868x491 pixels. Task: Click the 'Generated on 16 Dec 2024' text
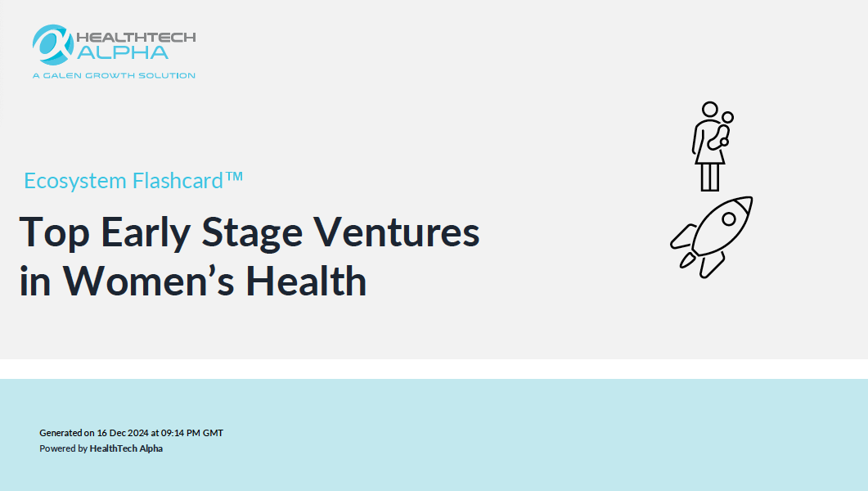tap(94, 433)
